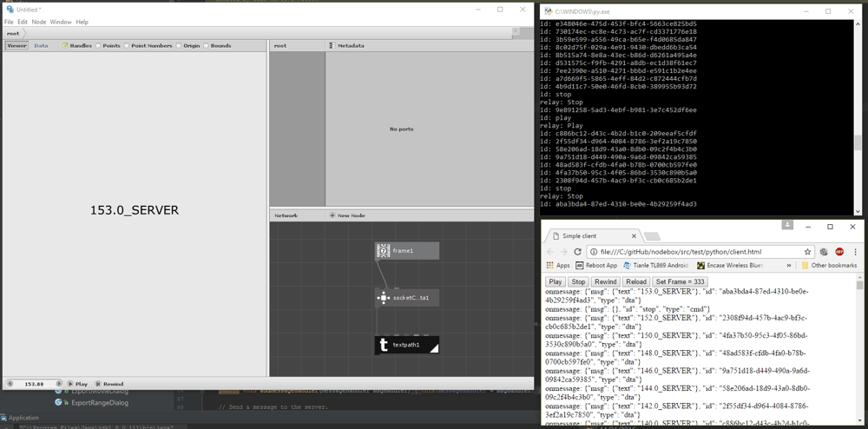Click the Network pane header label
The height and width of the screenshot is (429, 868).
point(286,216)
